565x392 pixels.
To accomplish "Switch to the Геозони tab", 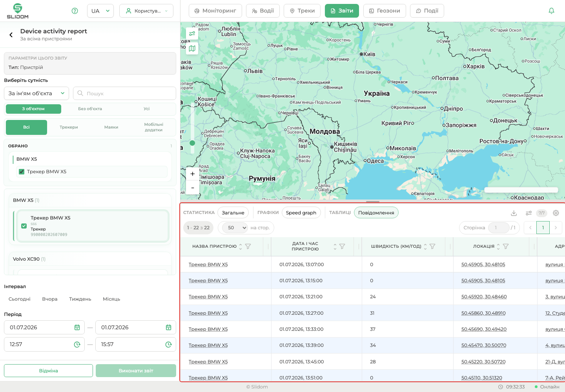I will coord(385,11).
